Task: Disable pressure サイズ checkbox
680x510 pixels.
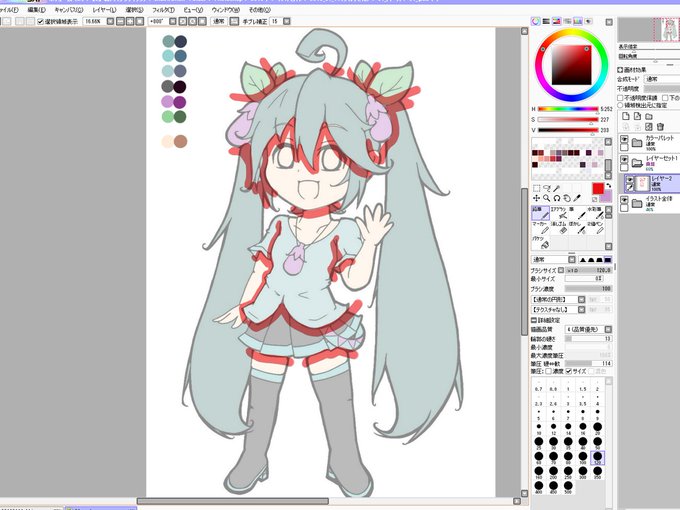Action: [x=569, y=371]
